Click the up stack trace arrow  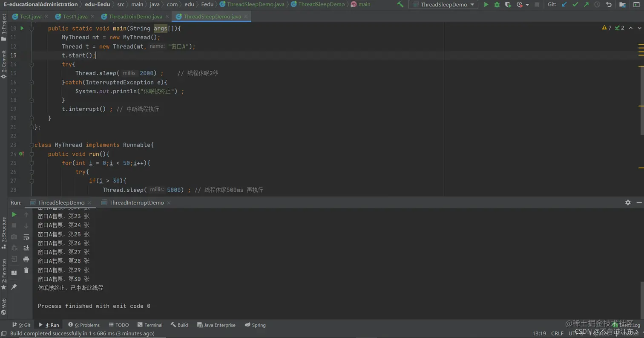(x=26, y=214)
